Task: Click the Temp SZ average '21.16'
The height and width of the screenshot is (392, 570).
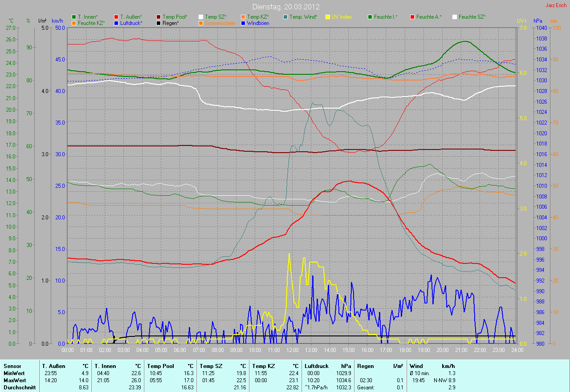Action: 240,388
